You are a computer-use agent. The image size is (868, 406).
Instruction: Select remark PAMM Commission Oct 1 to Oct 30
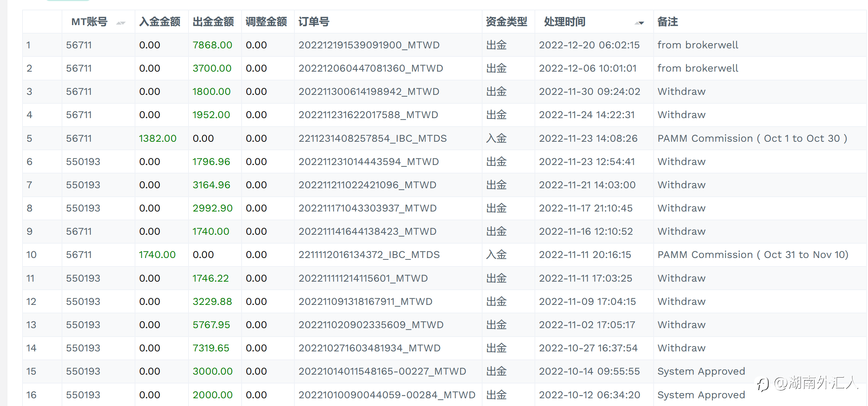(x=753, y=138)
